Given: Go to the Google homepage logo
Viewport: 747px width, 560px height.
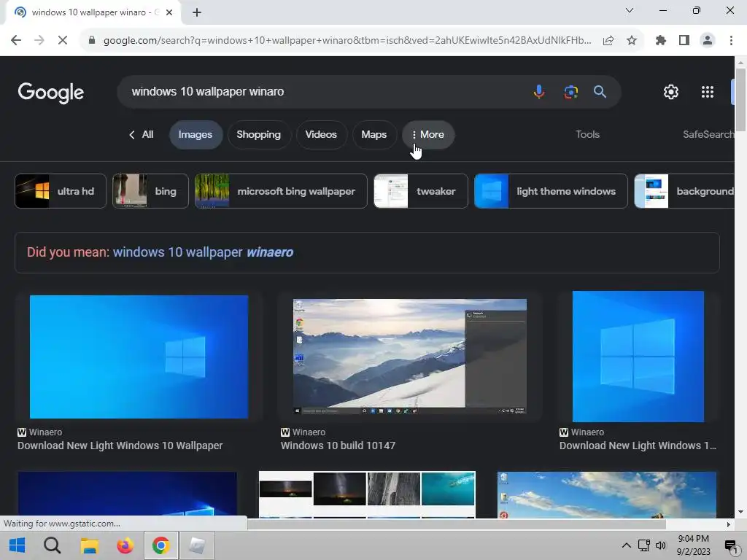Looking at the screenshot, I should 51,93.
